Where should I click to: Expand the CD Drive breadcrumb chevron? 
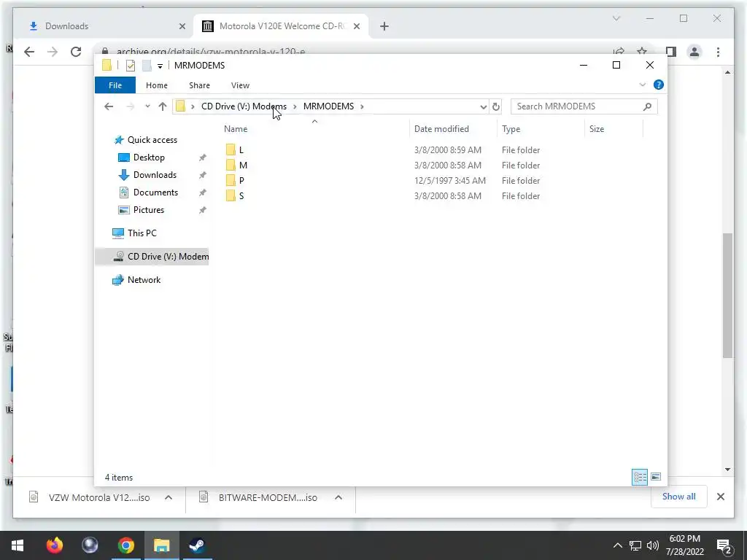tap(295, 106)
